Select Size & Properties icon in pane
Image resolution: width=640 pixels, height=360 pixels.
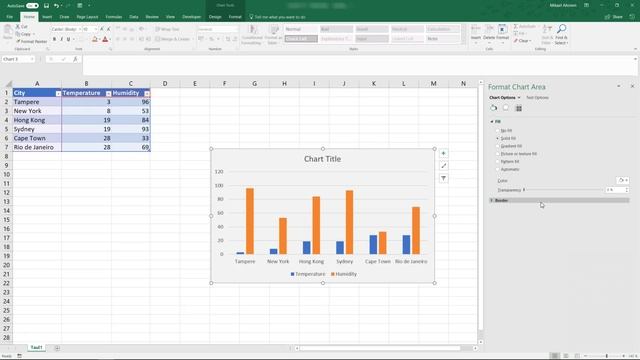(x=519, y=108)
